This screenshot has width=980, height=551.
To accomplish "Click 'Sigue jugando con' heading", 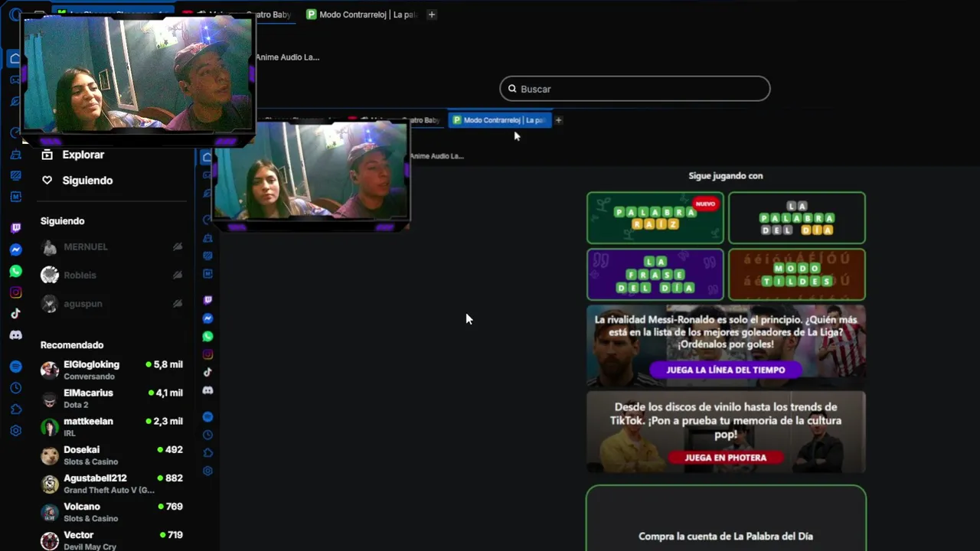I will tap(726, 176).
